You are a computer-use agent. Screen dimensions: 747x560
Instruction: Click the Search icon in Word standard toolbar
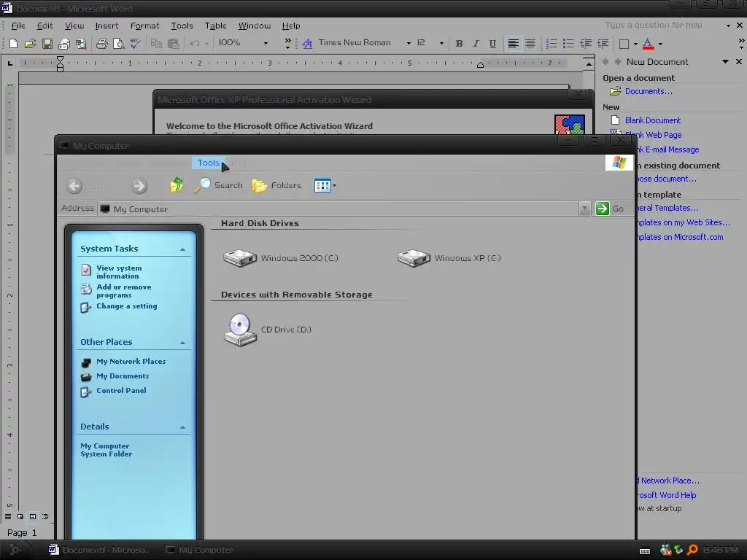(81, 44)
